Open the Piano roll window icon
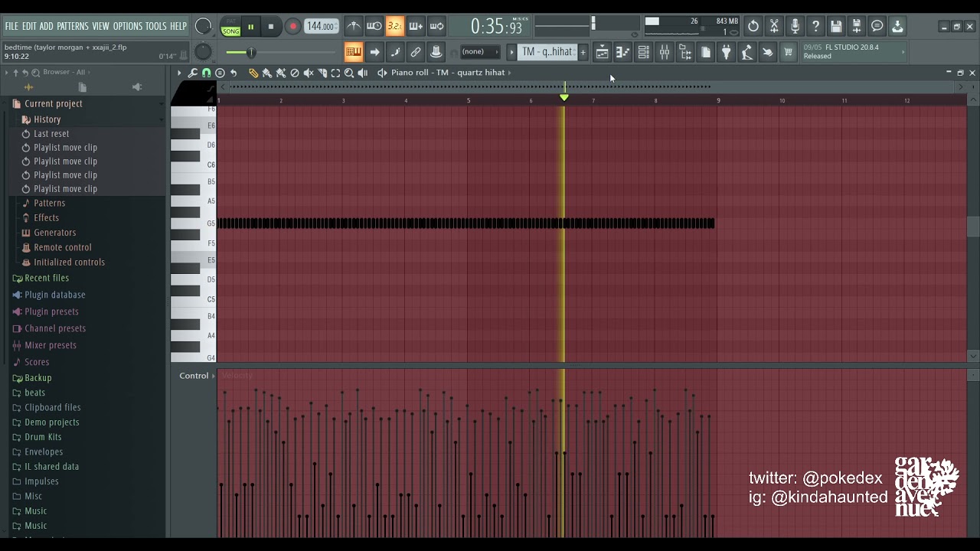 (622, 52)
